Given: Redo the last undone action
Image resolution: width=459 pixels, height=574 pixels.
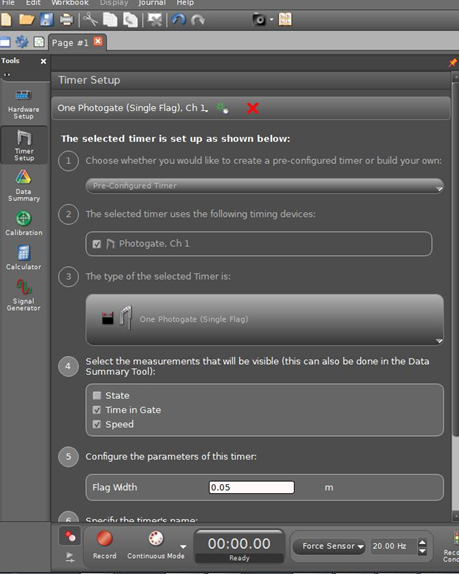Looking at the screenshot, I should point(198,20).
